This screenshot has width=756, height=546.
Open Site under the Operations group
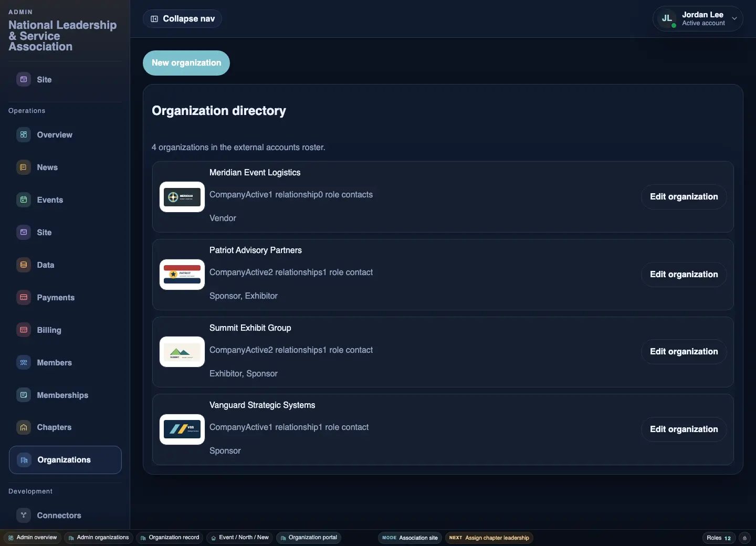(x=65, y=233)
